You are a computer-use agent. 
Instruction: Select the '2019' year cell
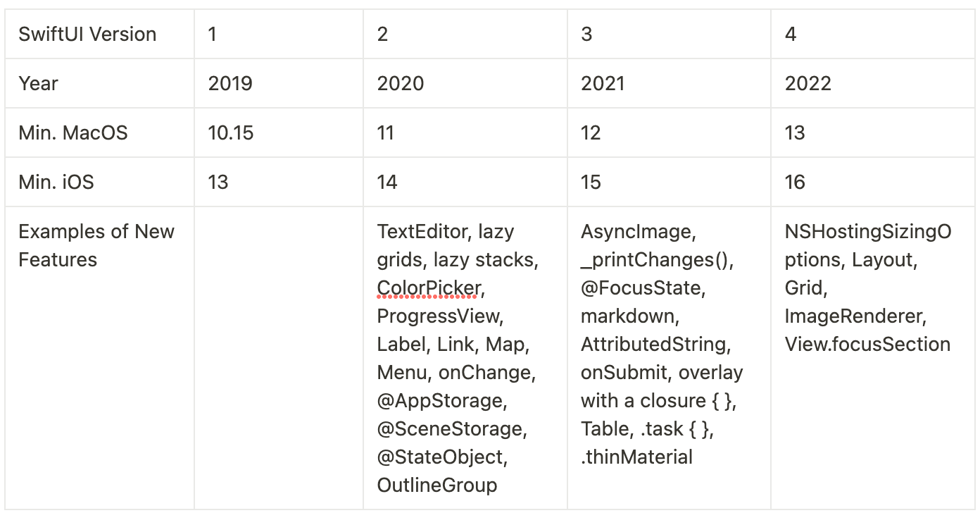tap(230, 84)
